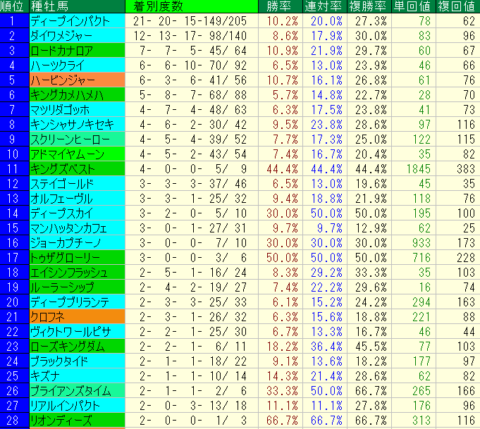Select the ジョーカプチーノ sire name
This screenshot has width=480, height=429.
pyautogui.click(x=66, y=243)
